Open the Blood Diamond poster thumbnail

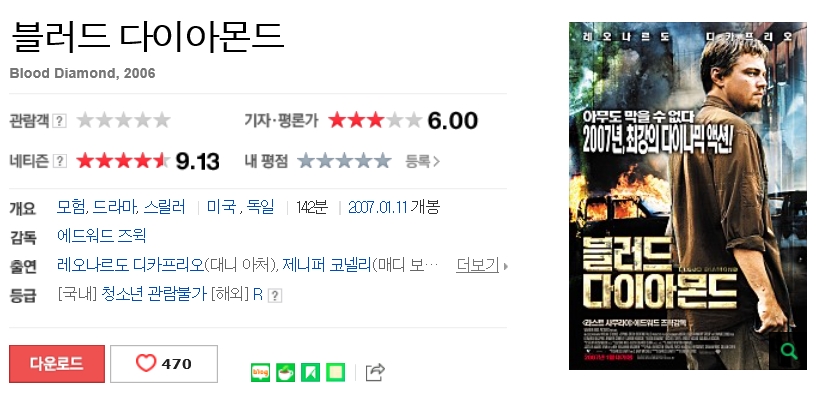click(x=688, y=196)
